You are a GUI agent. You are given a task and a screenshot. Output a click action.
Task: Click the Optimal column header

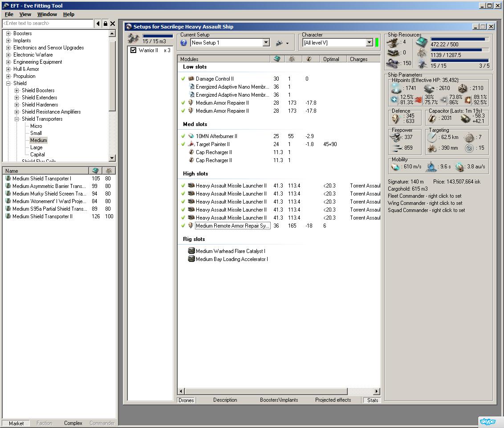point(333,59)
